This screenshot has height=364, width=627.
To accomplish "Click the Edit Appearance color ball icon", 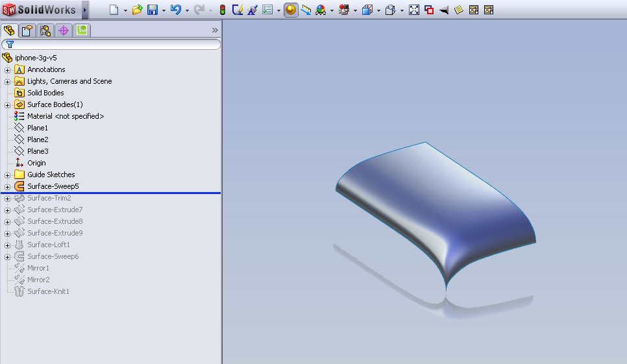I will [321, 10].
